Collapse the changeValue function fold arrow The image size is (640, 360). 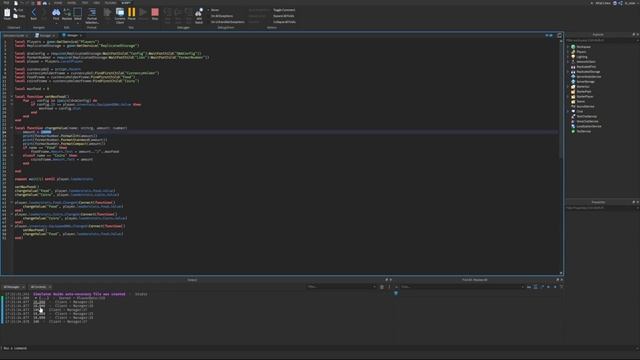coord(11,128)
